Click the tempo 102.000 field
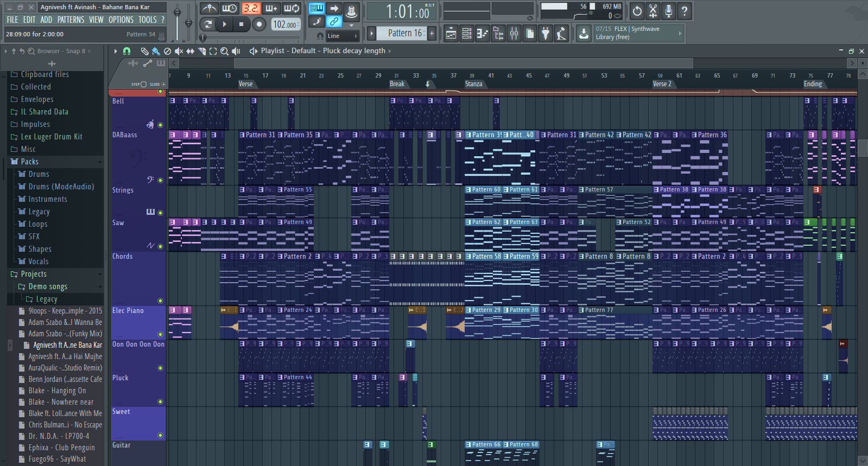The height and width of the screenshot is (466, 868). [x=286, y=24]
